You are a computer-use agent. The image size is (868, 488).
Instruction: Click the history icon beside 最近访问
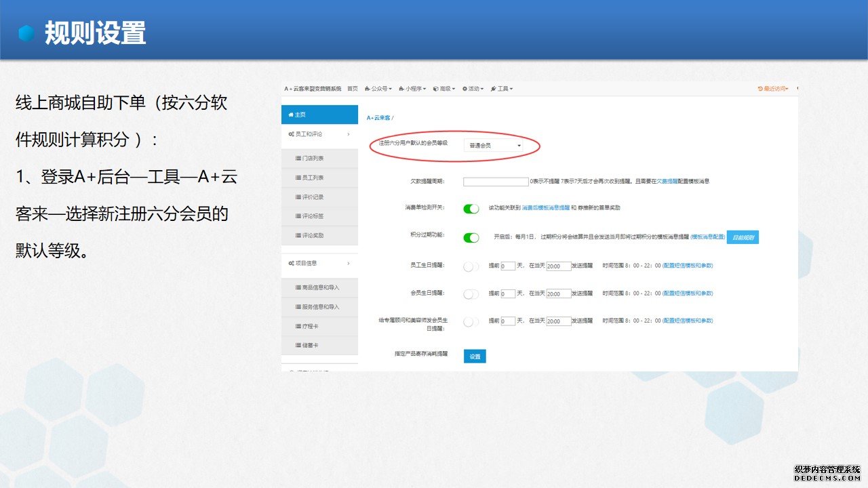(x=760, y=89)
